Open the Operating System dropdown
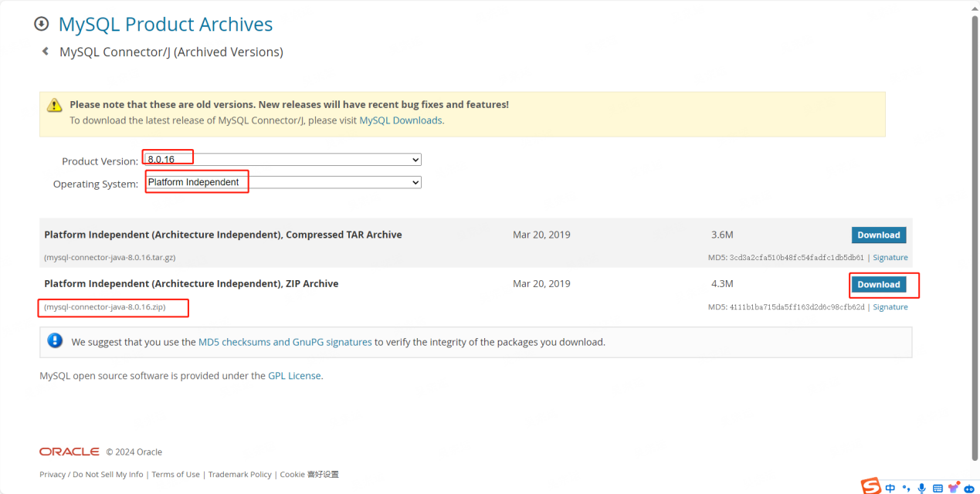 click(283, 182)
